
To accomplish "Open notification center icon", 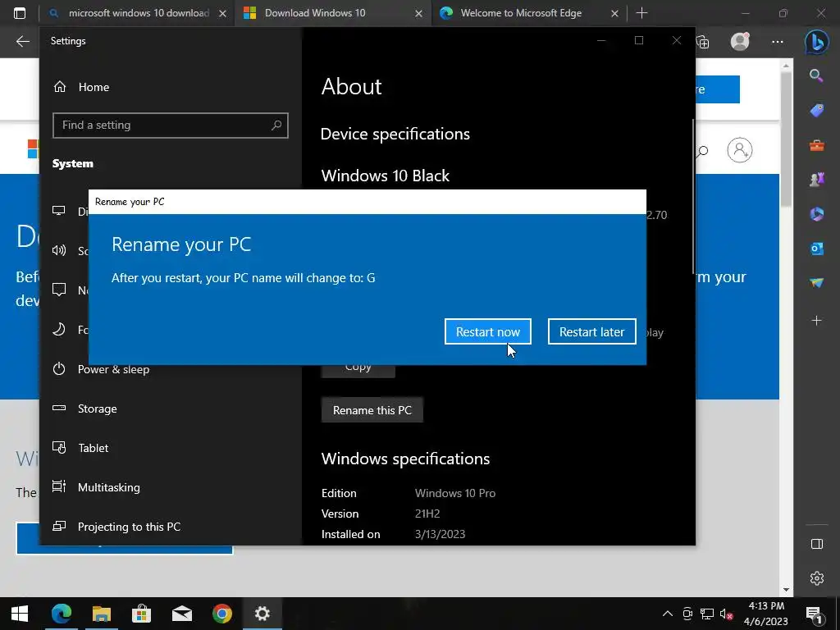I will coord(815,614).
